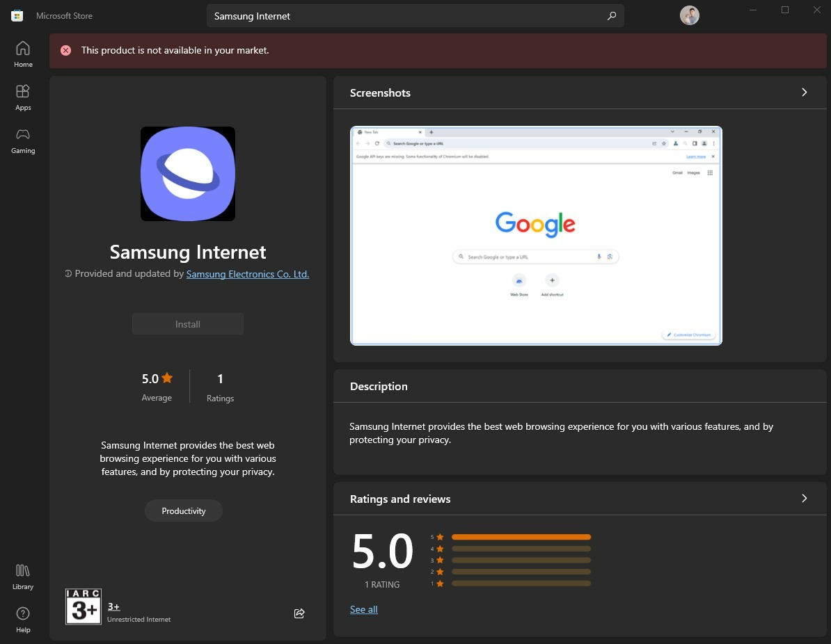Image resolution: width=831 pixels, height=644 pixels.
Task: Click the See all reviews link
Action: [x=364, y=610]
